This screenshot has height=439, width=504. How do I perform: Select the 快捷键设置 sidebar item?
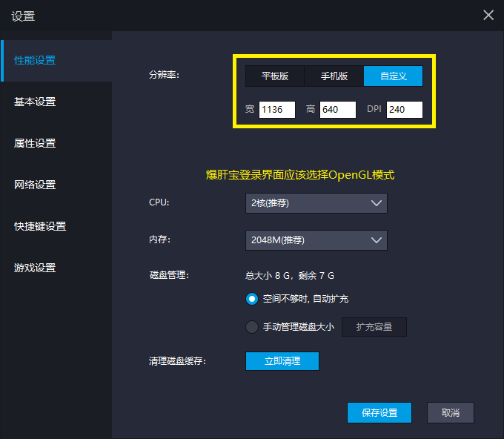[40, 226]
